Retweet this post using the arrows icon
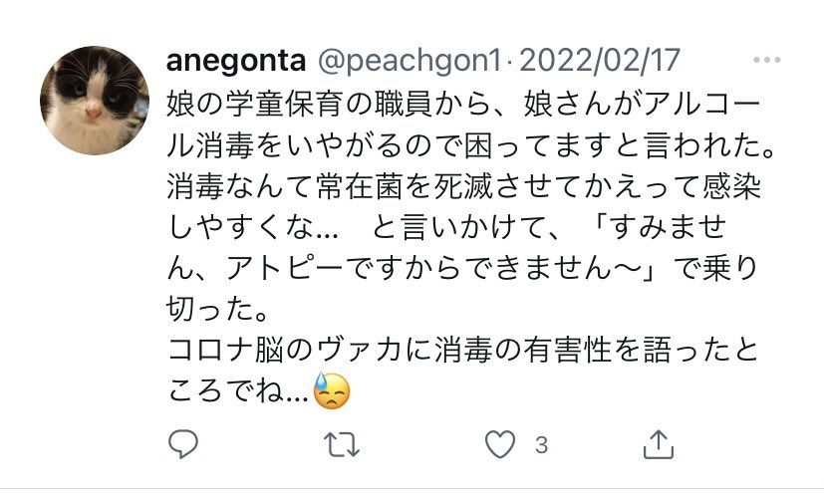The width and height of the screenshot is (824, 504). [342, 444]
